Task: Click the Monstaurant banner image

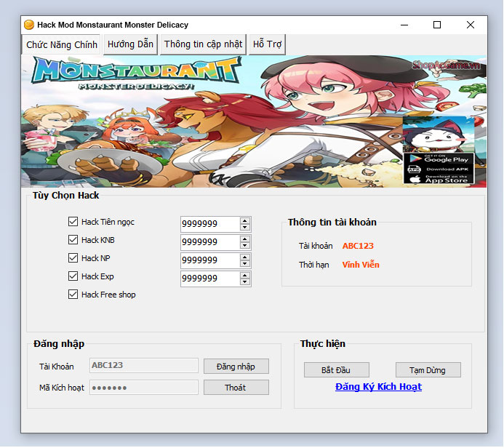Action: [x=254, y=121]
